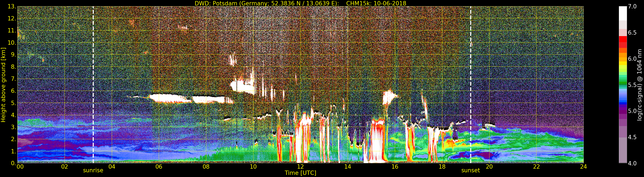Click the '5.5' colorbar tick label

point(632,85)
